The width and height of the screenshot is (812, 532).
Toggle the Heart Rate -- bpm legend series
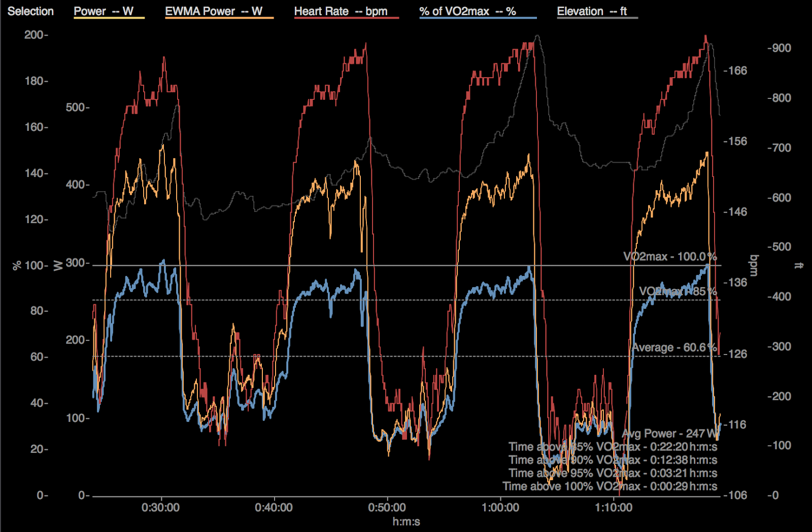(x=347, y=12)
